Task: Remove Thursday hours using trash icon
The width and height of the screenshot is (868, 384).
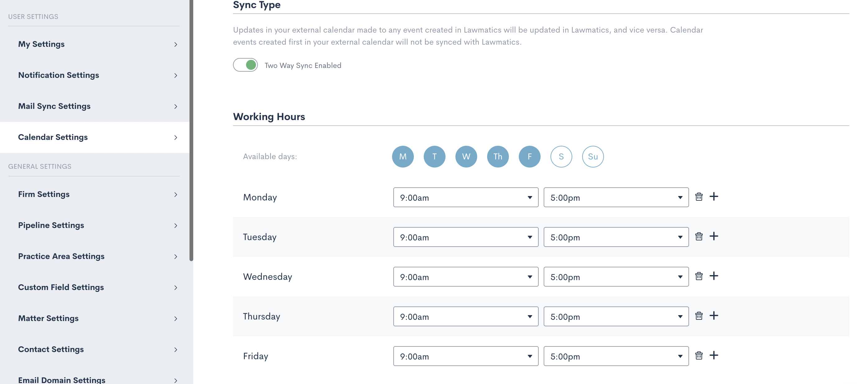Action: 699,316
